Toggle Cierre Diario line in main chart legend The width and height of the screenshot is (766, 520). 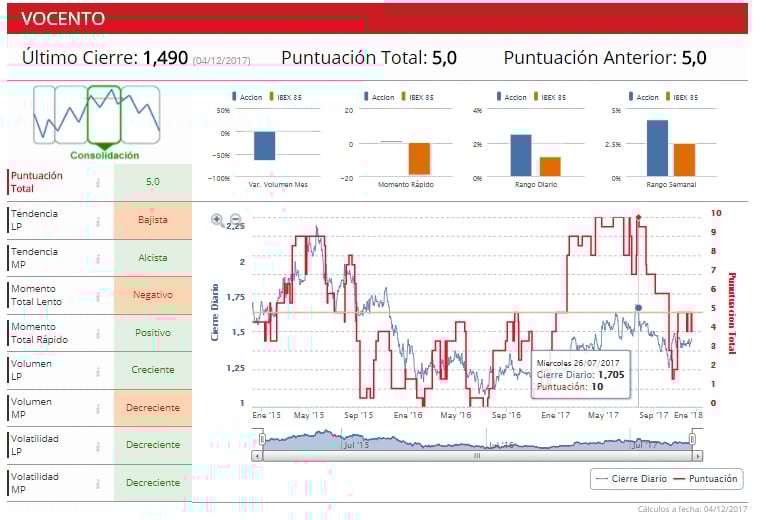pos(632,479)
